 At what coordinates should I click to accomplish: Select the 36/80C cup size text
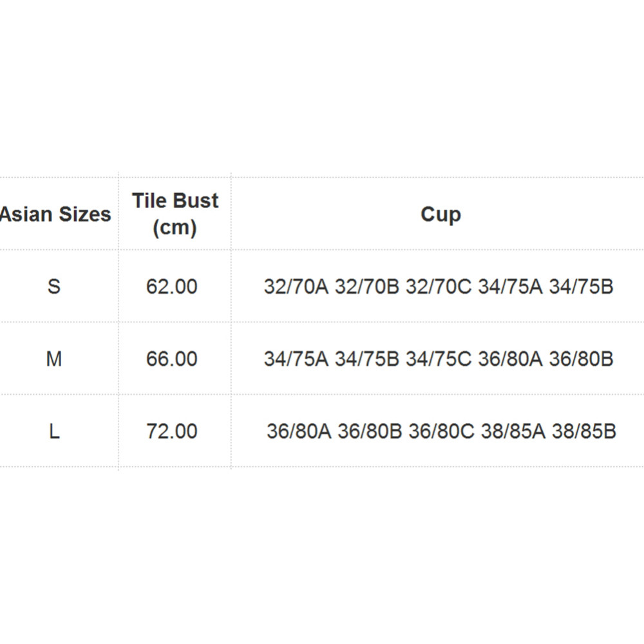(442, 431)
